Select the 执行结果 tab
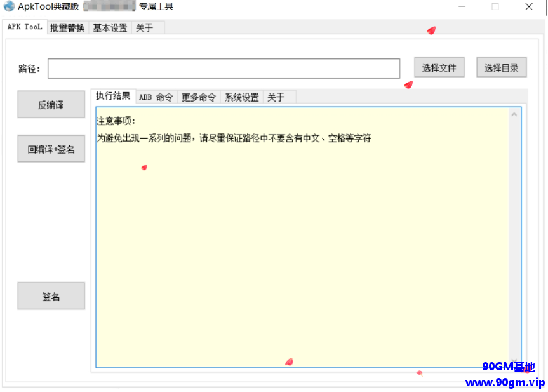This screenshot has height=392, width=548. pyautogui.click(x=113, y=96)
